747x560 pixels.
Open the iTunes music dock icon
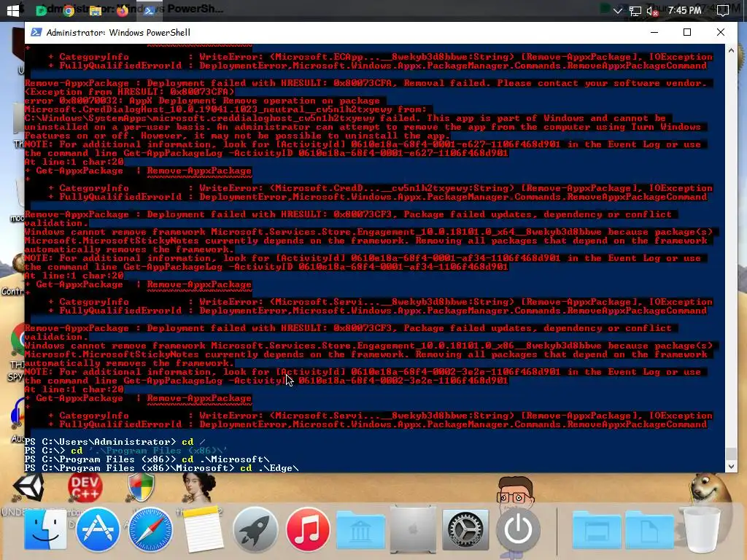pos(308,529)
